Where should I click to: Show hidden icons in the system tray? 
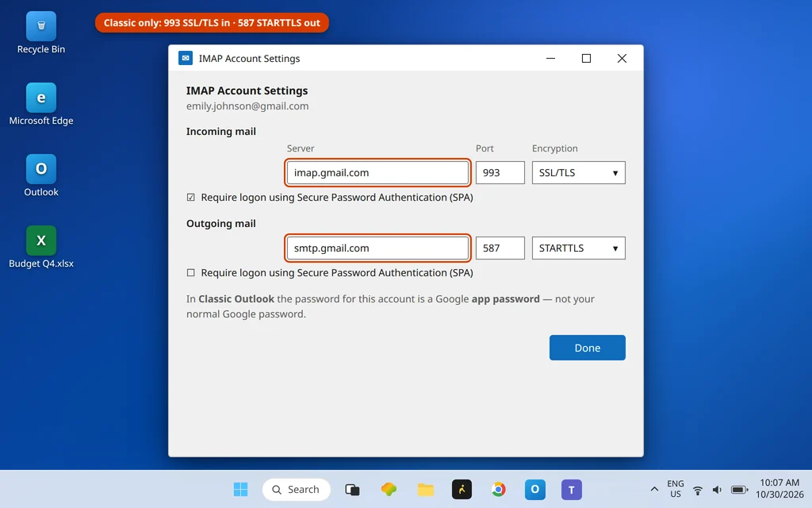tap(654, 489)
